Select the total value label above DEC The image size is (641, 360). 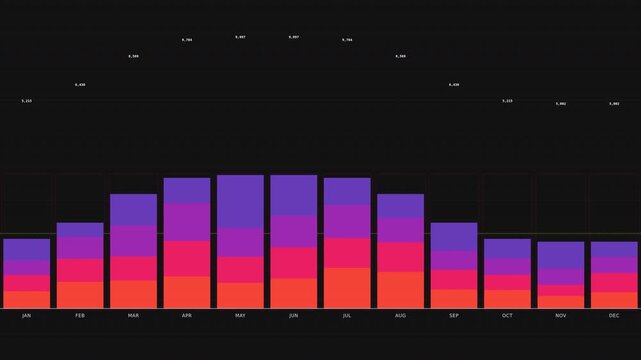point(614,104)
